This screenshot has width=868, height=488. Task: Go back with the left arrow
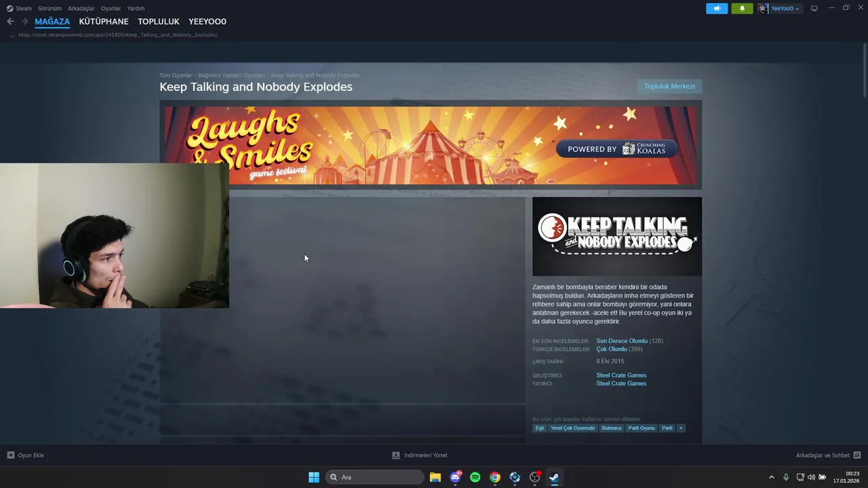click(10, 22)
